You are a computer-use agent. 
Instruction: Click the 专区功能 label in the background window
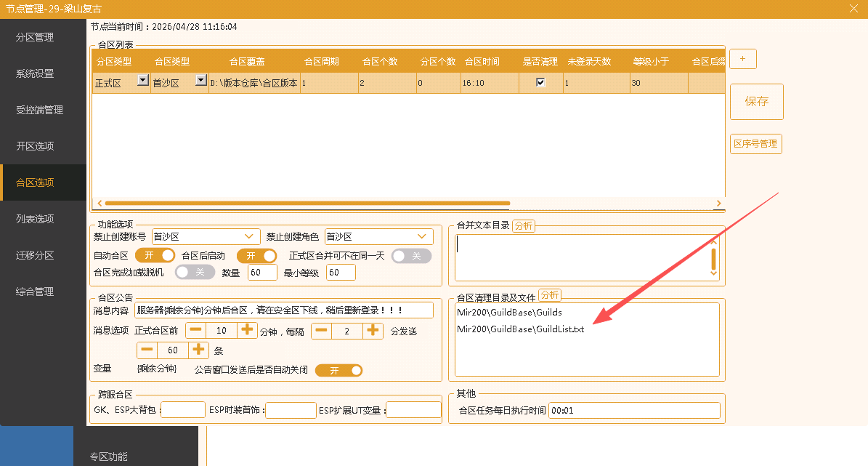pyautogui.click(x=108, y=457)
